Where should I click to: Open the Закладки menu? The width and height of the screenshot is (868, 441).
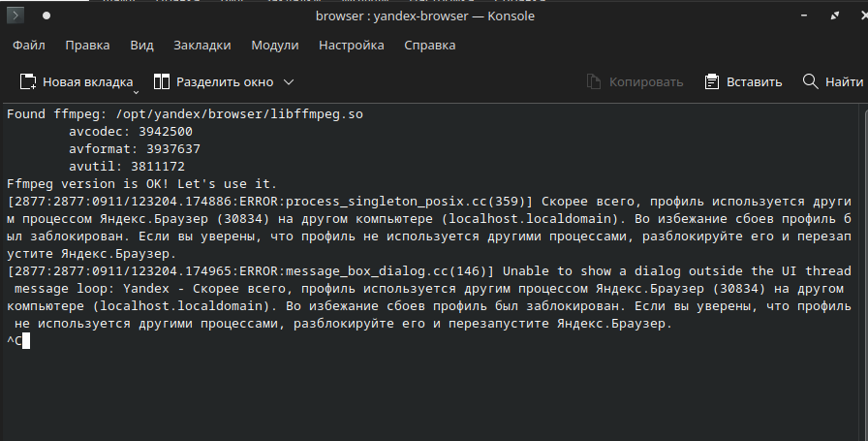point(202,46)
